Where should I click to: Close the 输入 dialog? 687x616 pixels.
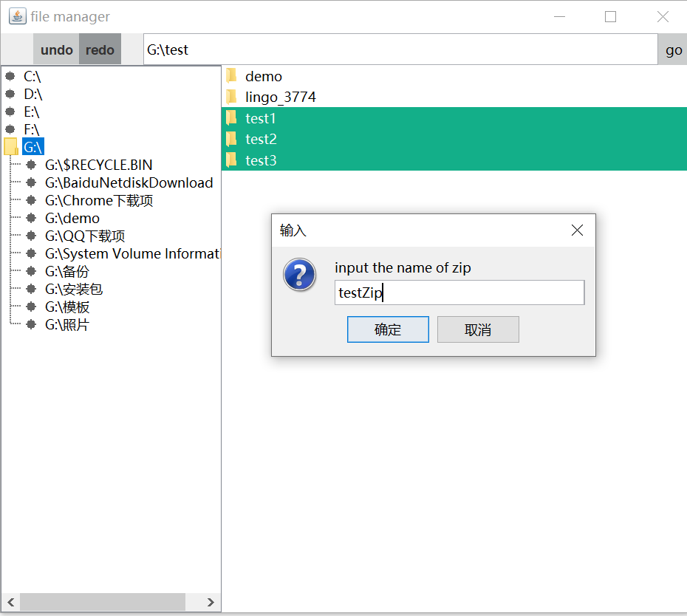[x=577, y=230]
